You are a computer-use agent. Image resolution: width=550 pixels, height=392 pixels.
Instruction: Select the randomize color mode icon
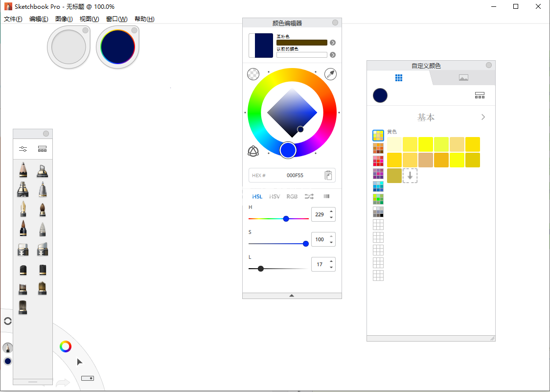pos(309,196)
